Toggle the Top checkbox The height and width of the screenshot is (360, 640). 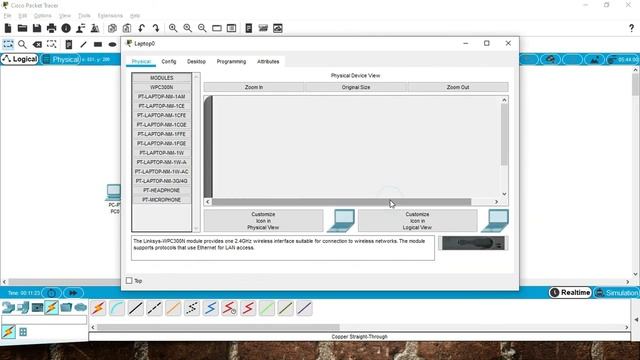click(129, 280)
